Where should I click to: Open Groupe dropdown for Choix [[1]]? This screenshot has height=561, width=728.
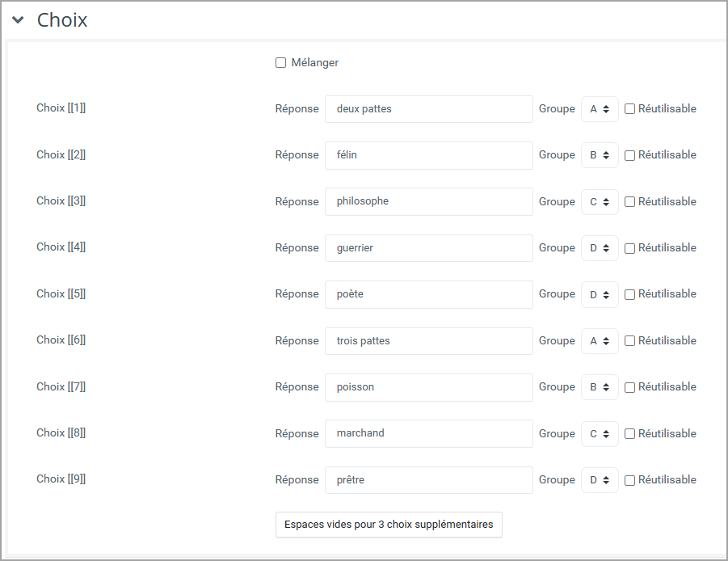(600, 109)
